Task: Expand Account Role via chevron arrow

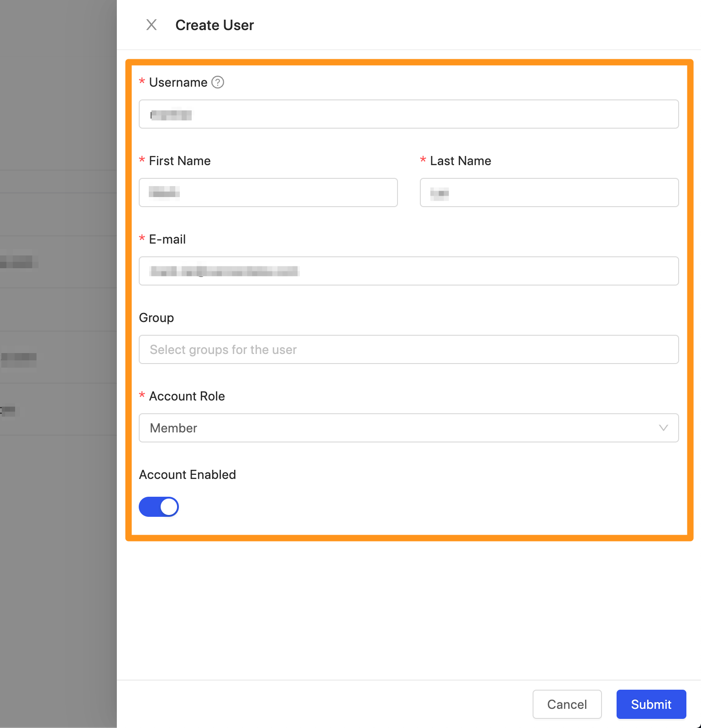Action: pyautogui.click(x=663, y=428)
